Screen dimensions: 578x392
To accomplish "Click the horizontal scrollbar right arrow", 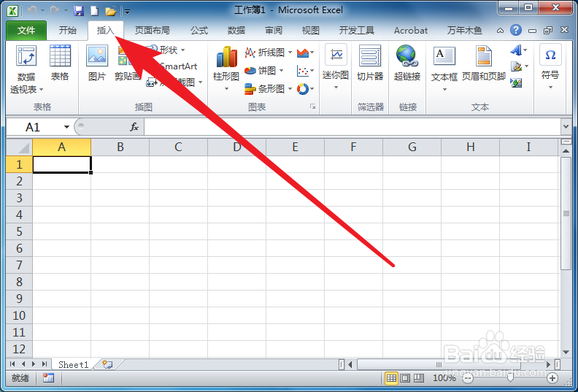I will [x=549, y=365].
